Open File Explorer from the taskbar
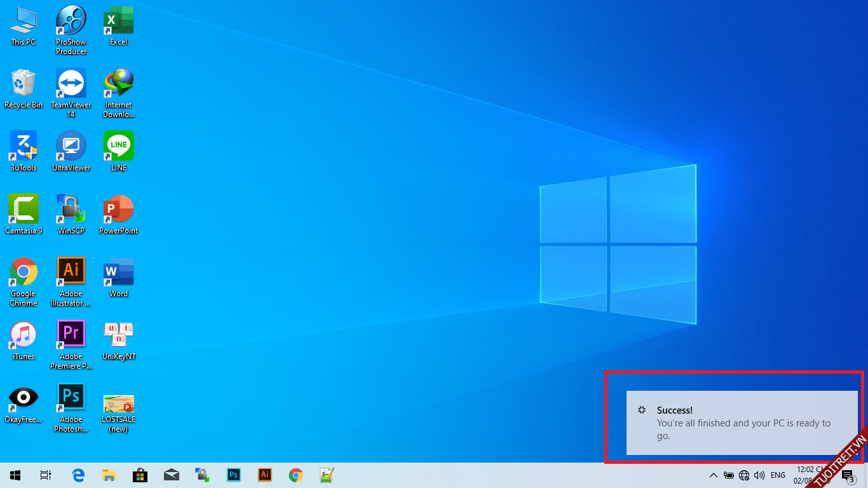 point(109,475)
